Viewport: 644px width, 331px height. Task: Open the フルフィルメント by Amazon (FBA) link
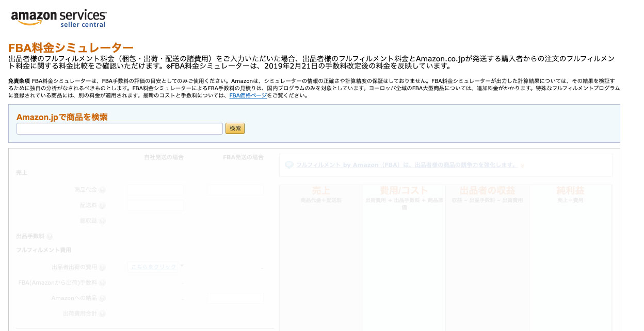pos(407,165)
